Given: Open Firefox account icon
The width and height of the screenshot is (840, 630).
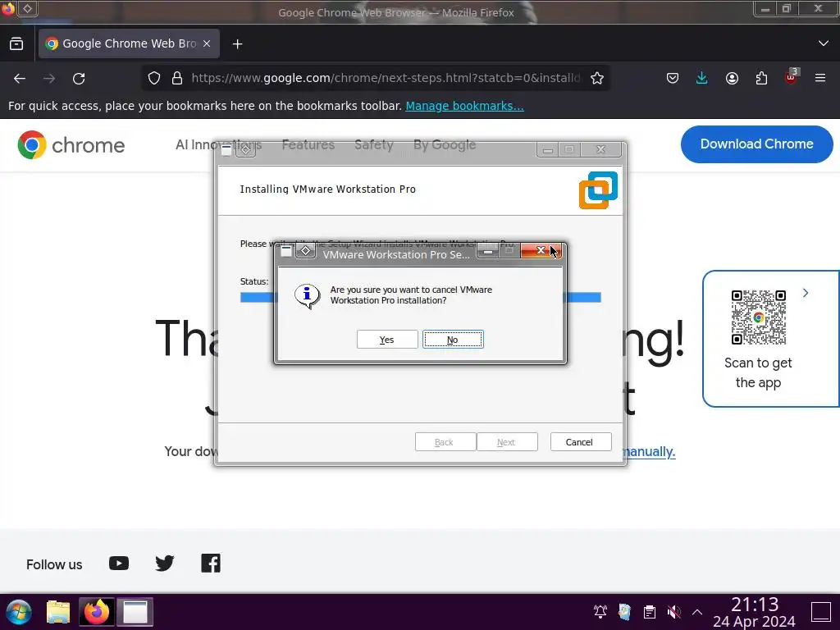Looking at the screenshot, I should click(732, 78).
